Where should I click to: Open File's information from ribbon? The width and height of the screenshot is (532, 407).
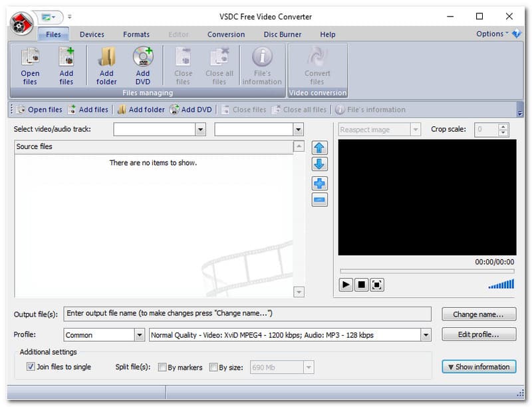[x=262, y=66]
